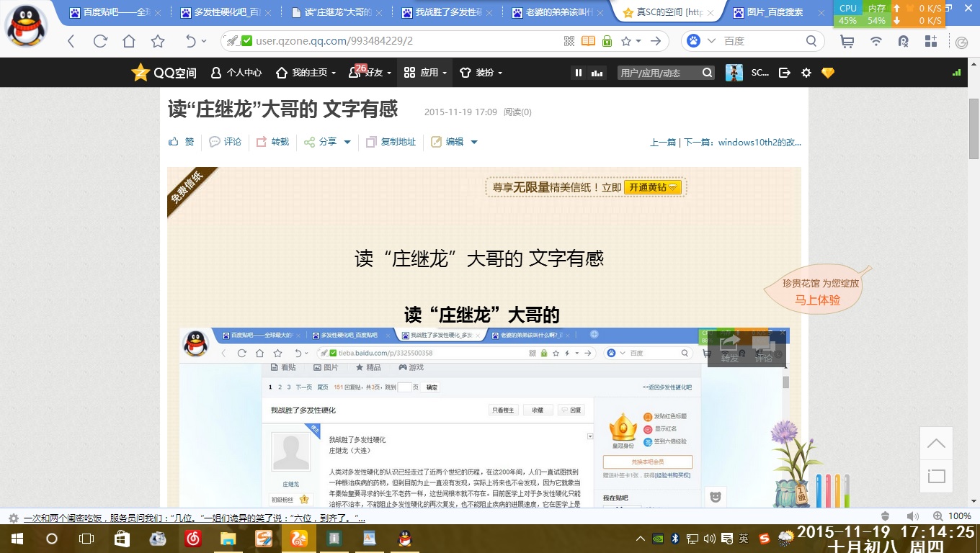Click the news ticker headline in status bar
The width and height of the screenshot is (980, 553).
point(195,518)
